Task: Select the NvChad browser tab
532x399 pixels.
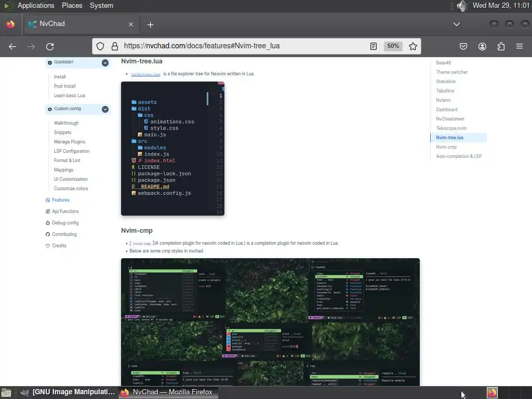Action: [81, 24]
